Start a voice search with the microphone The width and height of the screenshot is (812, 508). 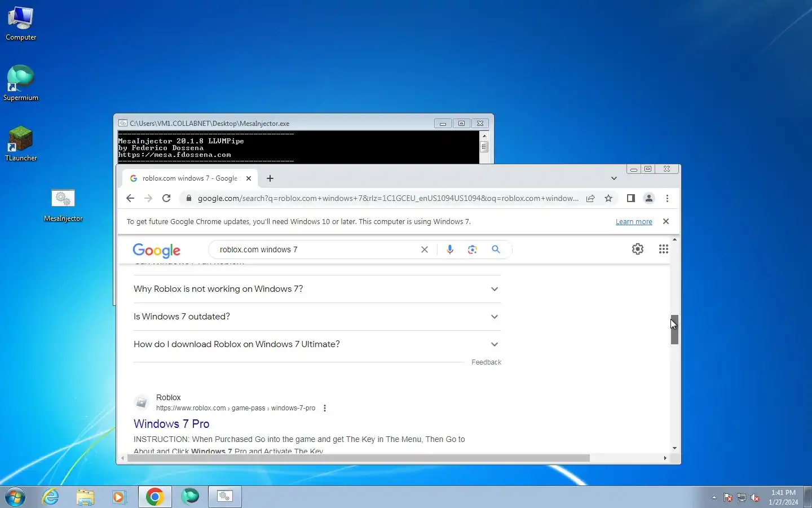450,249
